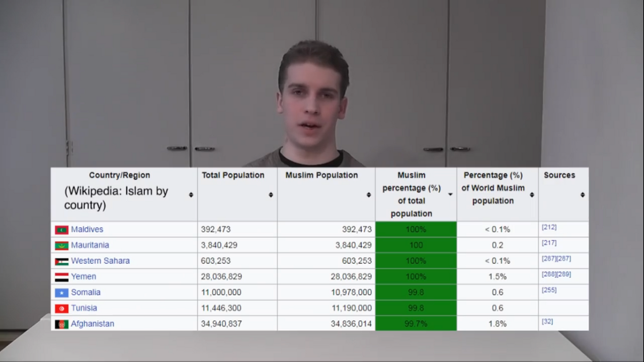This screenshot has height=362, width=644.
Task: Click the Mauritania flag icon
Action: tap(61, 245)
